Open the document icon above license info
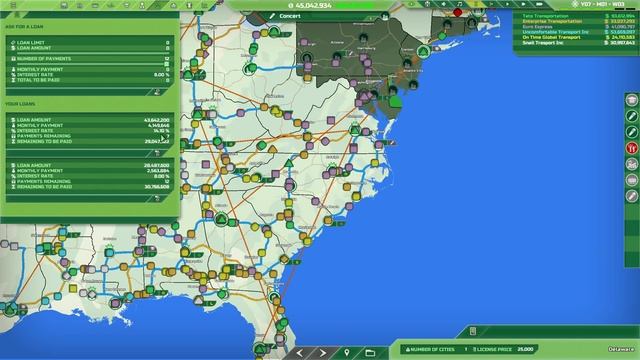Image resolution: width=640 pixels, height=360 pixels. click(x=473, y=331)
